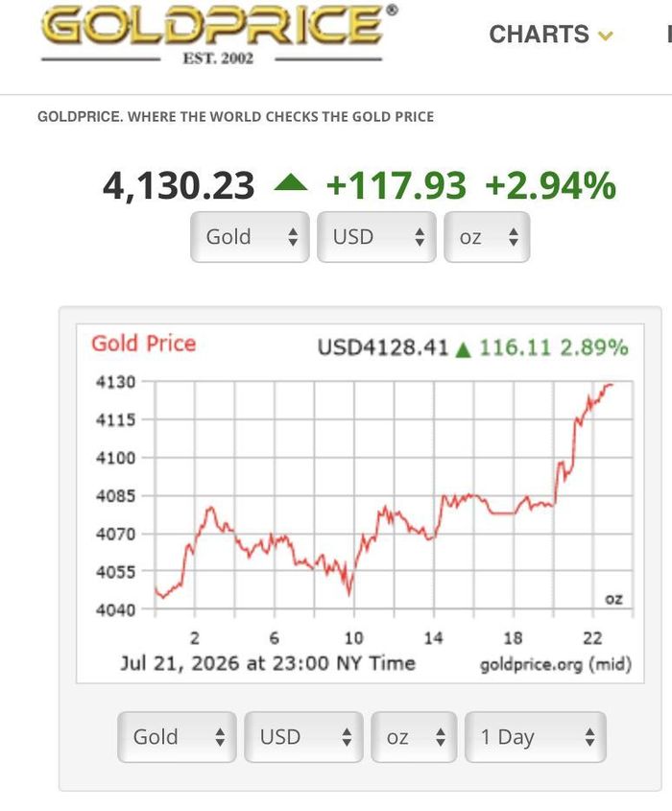Open the 1 Day time range dropdown
Viewport: 672px width, 811px height.
point(536,736)
